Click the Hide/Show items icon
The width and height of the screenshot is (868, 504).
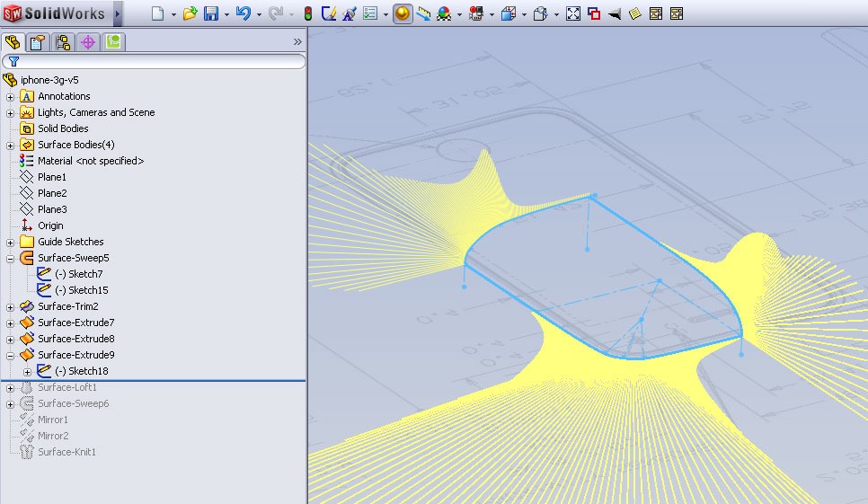tap(540, 13)
